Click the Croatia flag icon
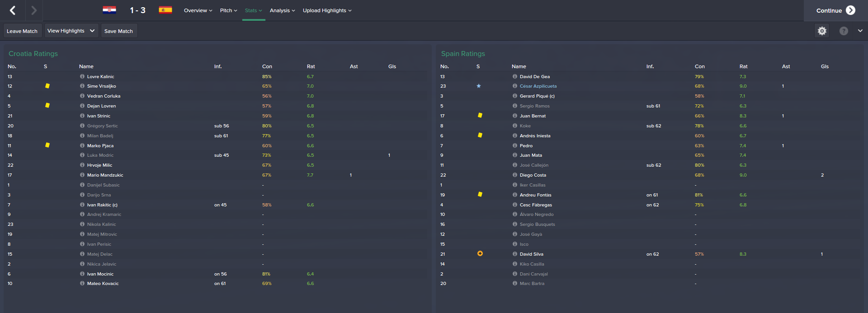The image size is (868, 313). coord(109,10)
